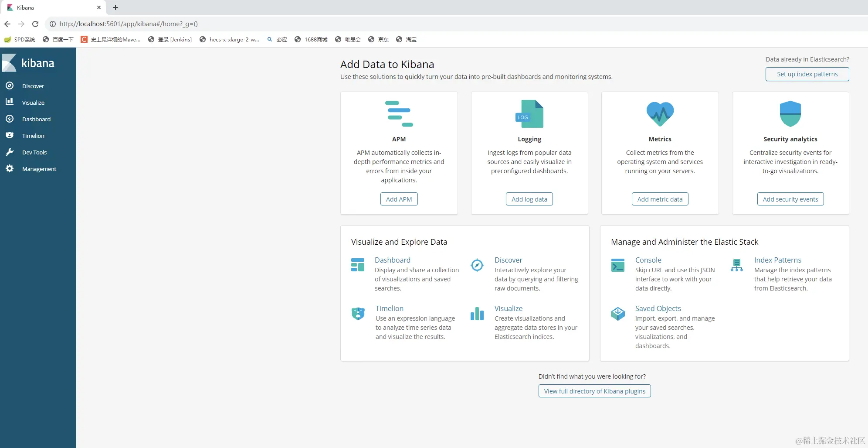Click the Metrics card title text
This screenshot has width=868, height=448.
pos(660,139)
